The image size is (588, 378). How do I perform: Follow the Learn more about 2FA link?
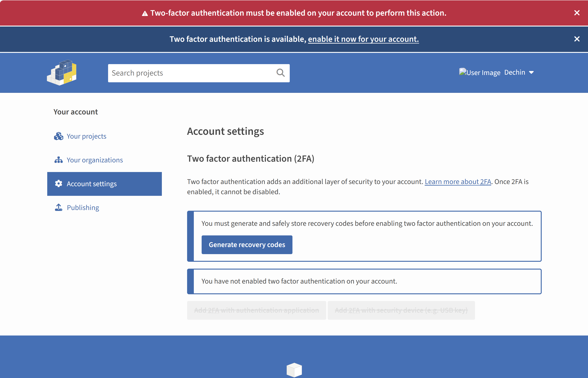[x=458, y=182]
